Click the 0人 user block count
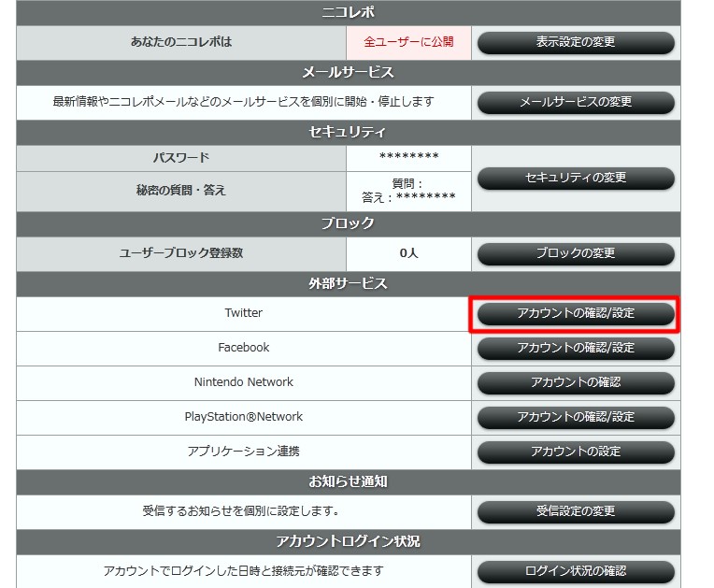 point(408,253)
